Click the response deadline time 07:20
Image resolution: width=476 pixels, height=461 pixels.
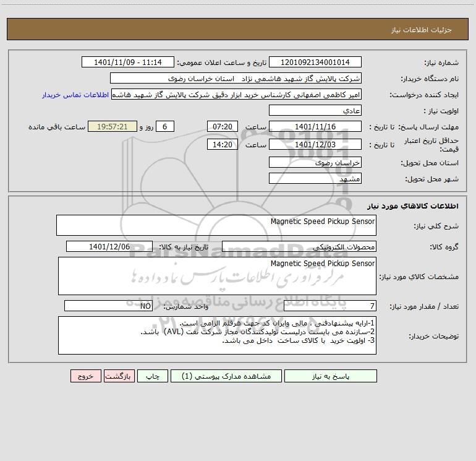[222, 126]
